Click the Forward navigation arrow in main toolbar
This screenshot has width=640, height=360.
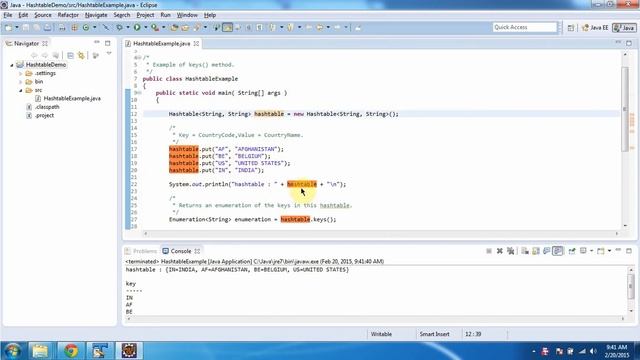click(337, 27)
